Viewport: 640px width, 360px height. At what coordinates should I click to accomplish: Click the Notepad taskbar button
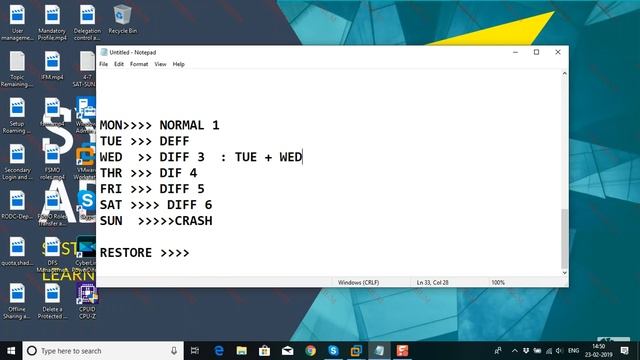(x=379, y=351)
